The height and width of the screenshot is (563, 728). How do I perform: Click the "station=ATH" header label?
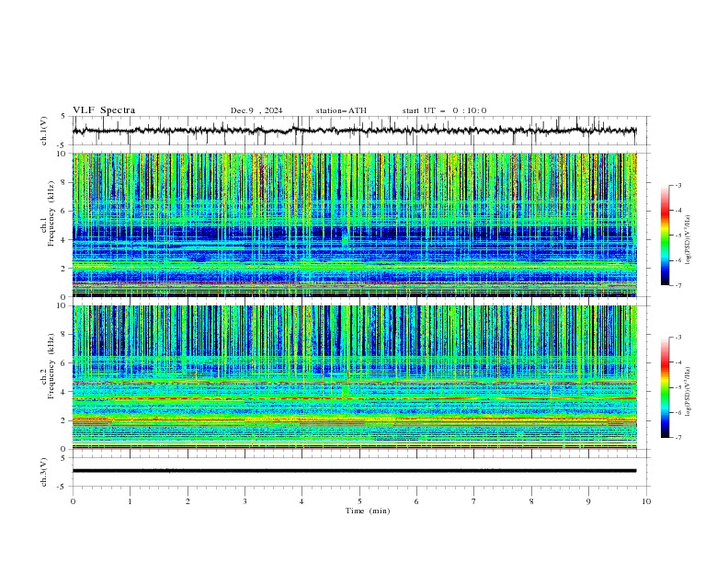(341, 110)
